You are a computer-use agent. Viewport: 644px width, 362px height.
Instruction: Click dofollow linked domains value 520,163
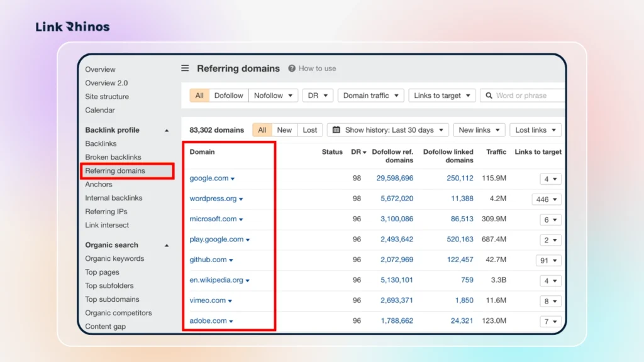point(460,239)
